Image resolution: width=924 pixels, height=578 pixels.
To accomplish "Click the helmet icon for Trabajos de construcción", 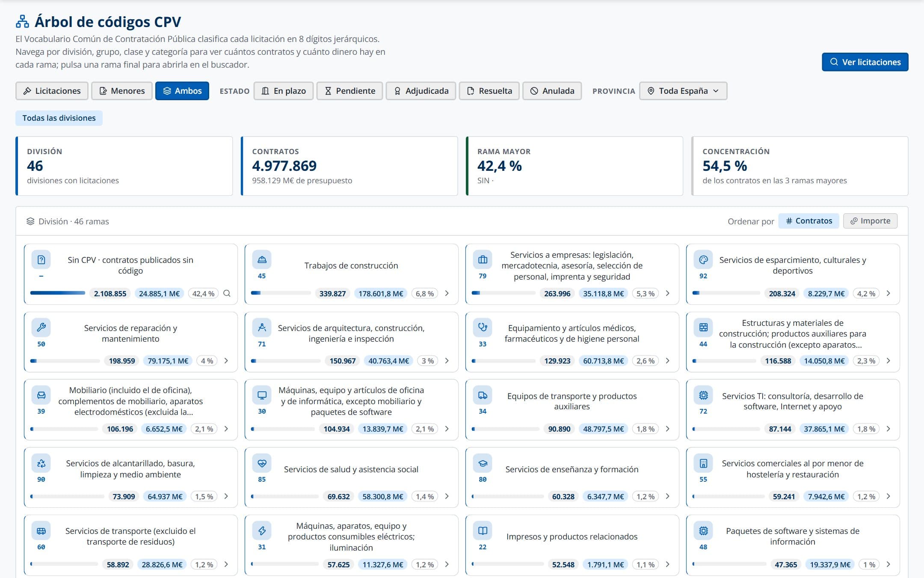I will (262, 259).
